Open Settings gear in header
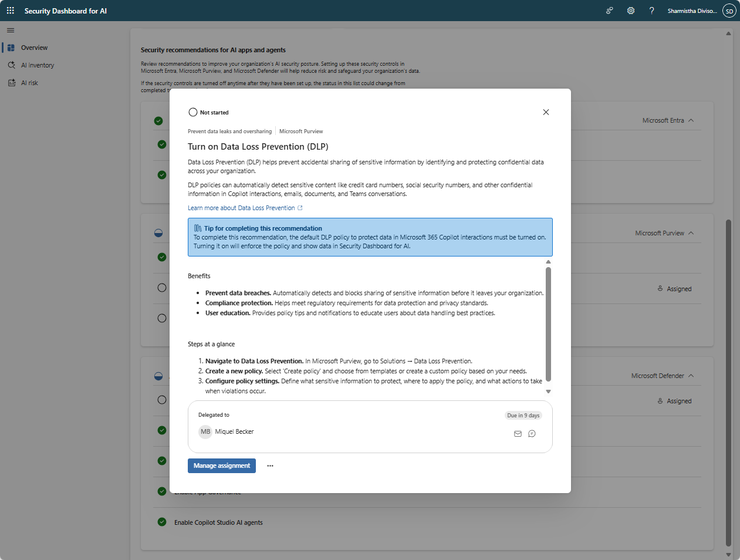Screen dimensions: 740x560 [631, 11]
